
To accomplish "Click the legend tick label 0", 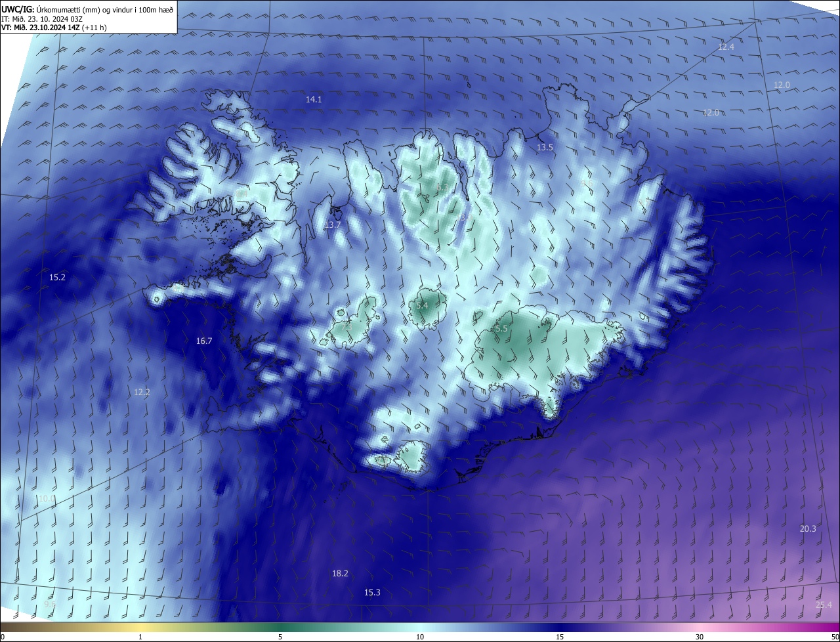I will click(3, 637).
